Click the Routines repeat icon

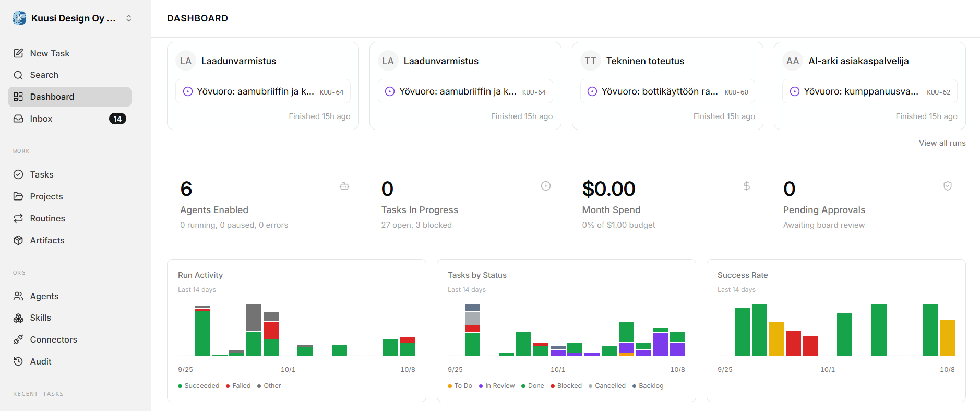[18, 218]
